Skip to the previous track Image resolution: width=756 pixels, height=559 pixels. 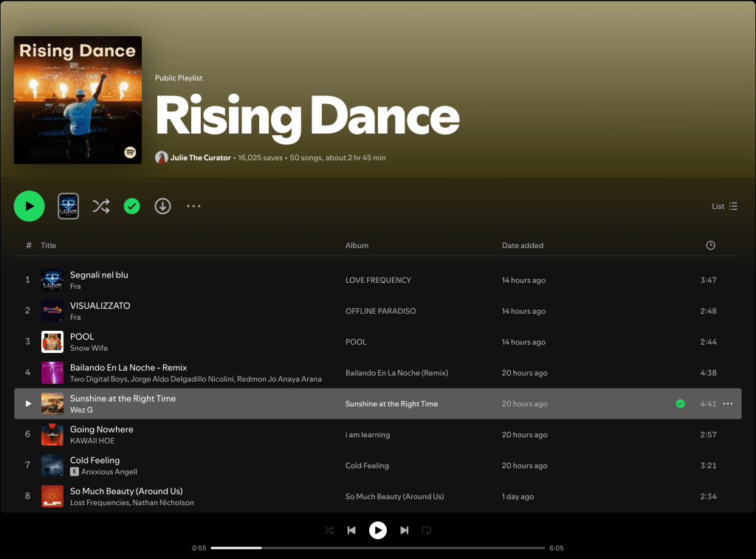(351, 530)
